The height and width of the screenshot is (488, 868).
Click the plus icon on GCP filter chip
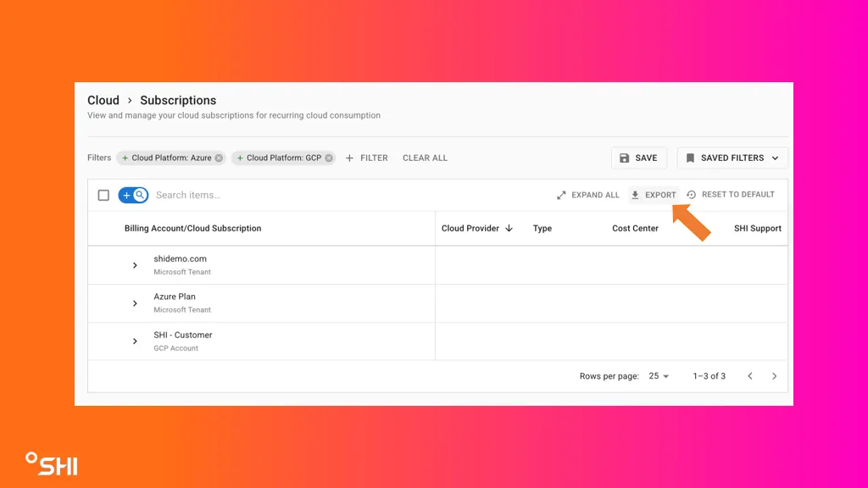pos(240,158)
